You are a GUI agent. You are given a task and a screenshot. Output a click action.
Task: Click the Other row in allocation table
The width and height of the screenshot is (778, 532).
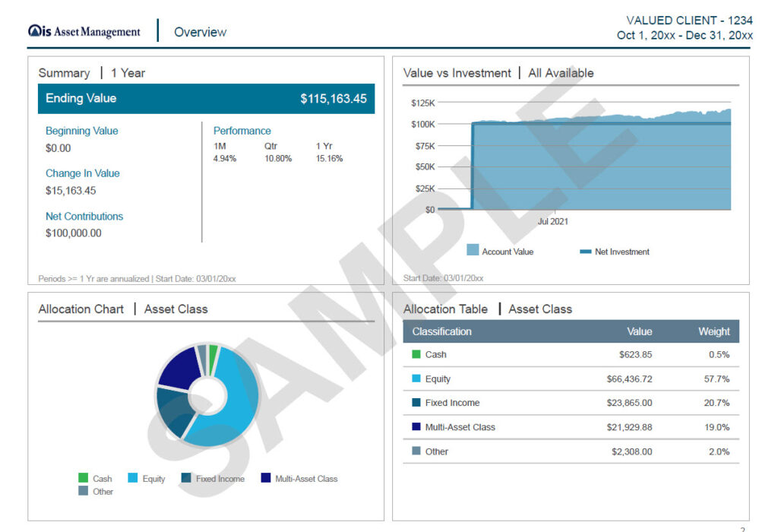click(571, 451)
